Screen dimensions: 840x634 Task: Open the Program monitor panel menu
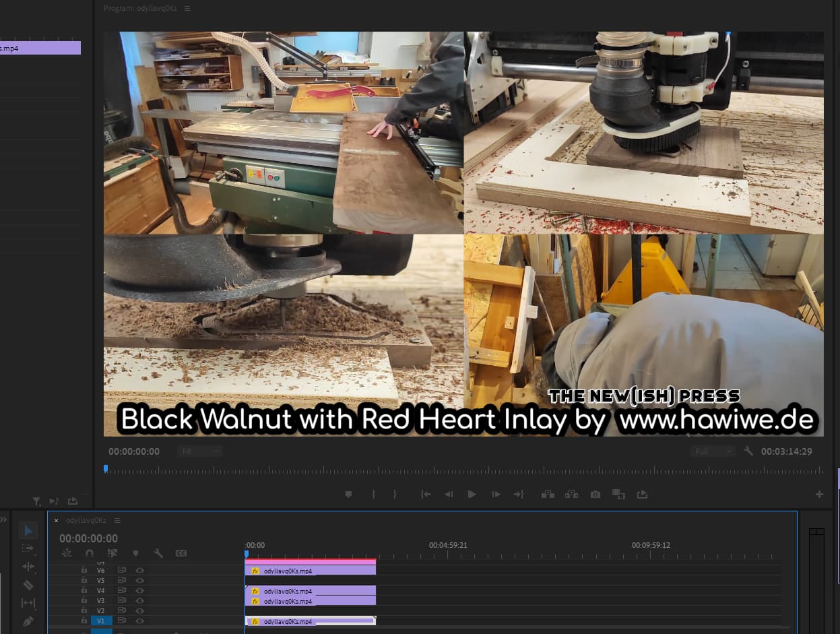187,9
